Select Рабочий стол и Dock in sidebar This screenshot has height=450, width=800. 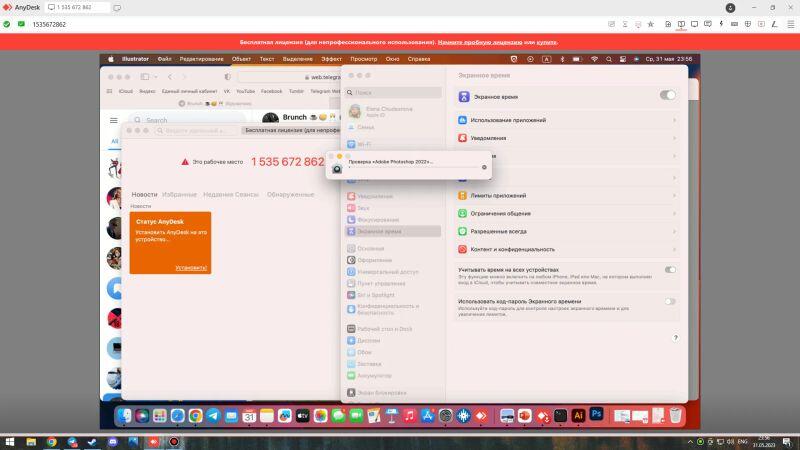point(384,328)
